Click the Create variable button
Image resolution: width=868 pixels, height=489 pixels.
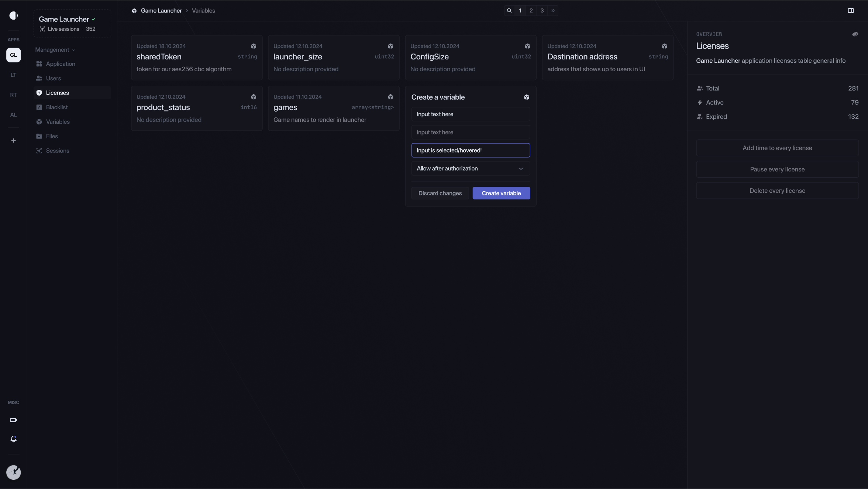click(x=501, y=193)
